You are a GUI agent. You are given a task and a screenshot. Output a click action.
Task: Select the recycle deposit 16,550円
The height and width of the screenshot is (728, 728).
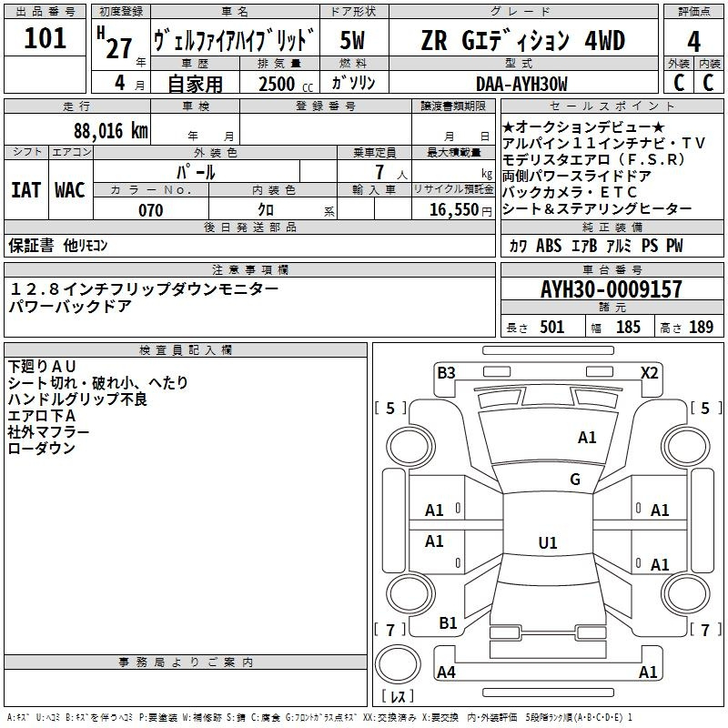[x=460, y=210]
